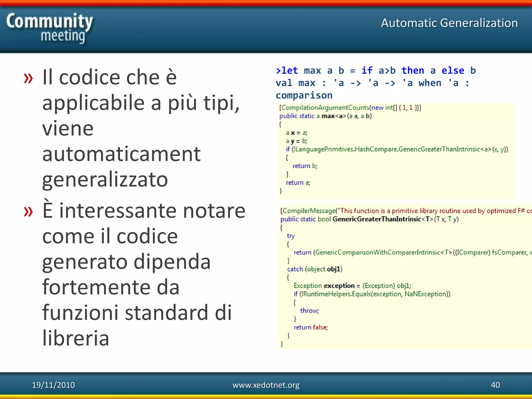
Task: Click the 'RuntimeHelpers.Equals' if statement
Action: [x=372, y=294]
